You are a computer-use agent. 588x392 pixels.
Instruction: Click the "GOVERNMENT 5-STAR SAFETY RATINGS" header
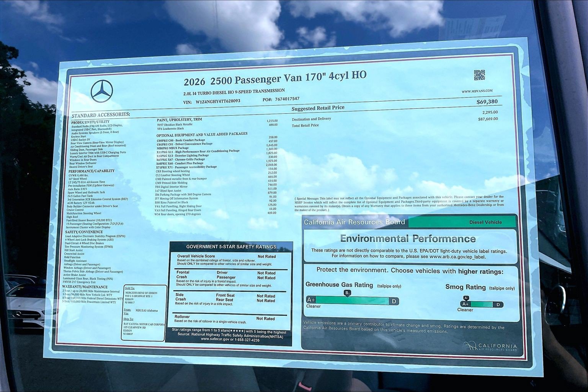231,247
